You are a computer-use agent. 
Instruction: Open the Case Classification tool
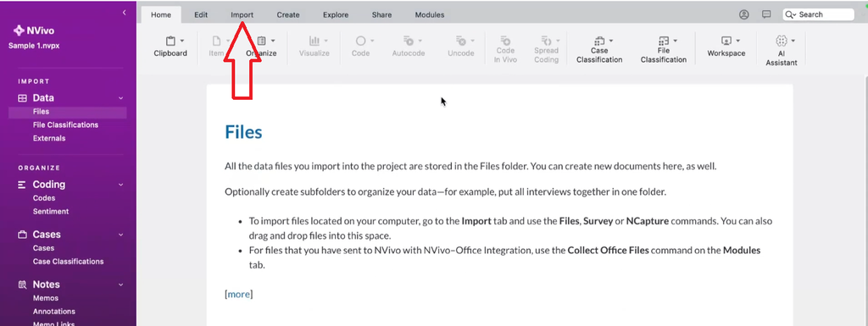click(599, 50)
